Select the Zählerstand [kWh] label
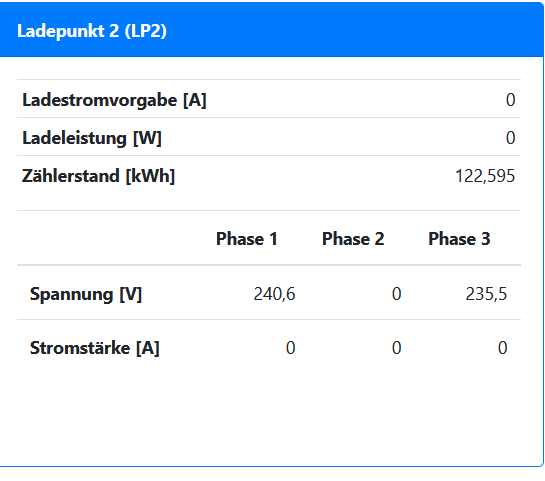The image size is (545, 481). [98, 176]
